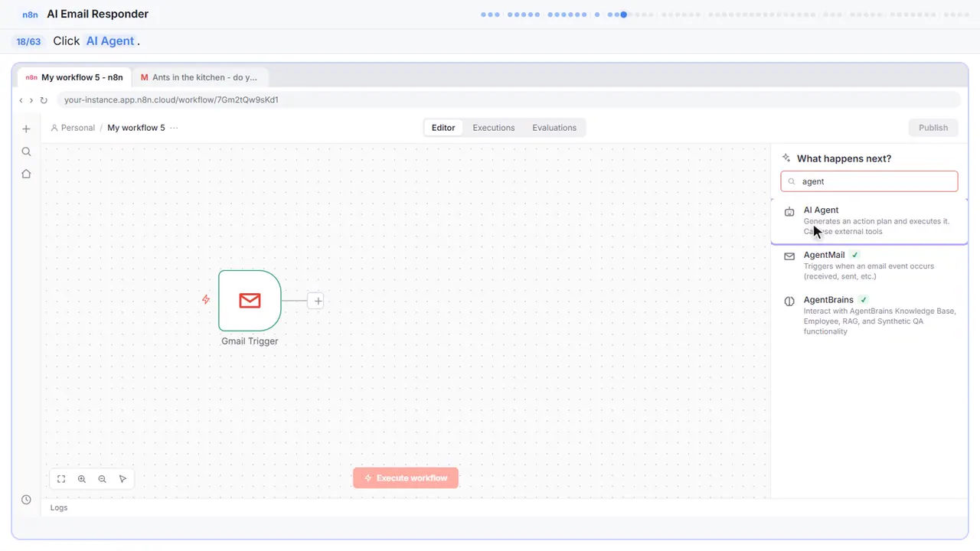980x551 pixels.
Task: Click the '18/63' step counter badge
Action: (29, 41)
